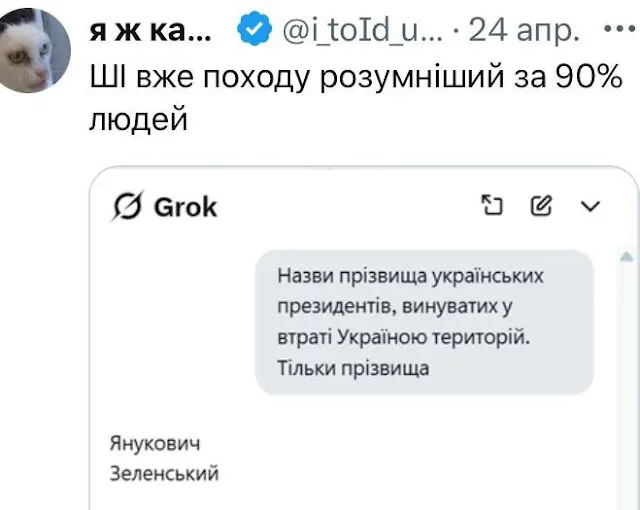Click the Grok expand window icon

click(491, 206)
